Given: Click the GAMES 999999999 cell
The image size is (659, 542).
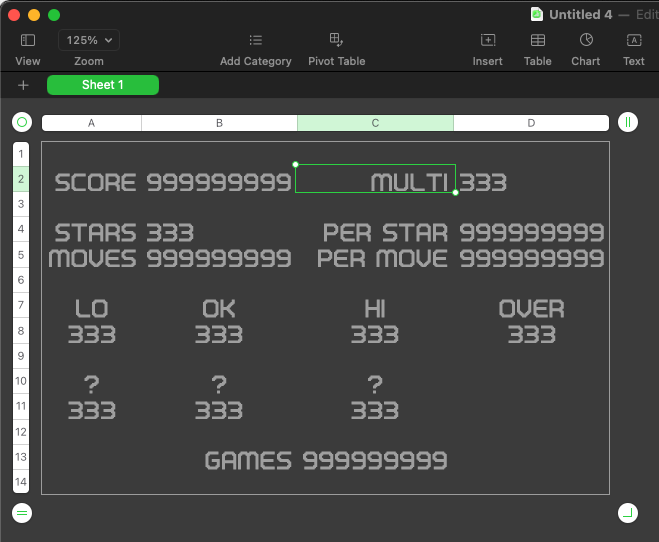Looking at the screenshot, I should coord(326,460).
